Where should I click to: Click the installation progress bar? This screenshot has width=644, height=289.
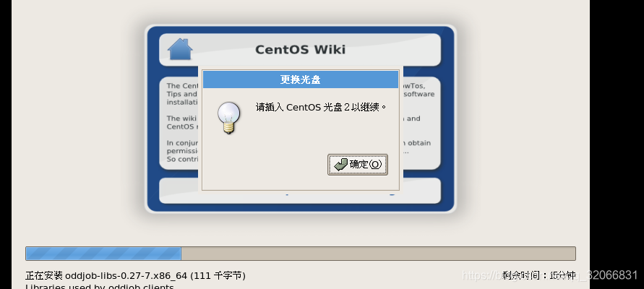click(x=300, y=254)
